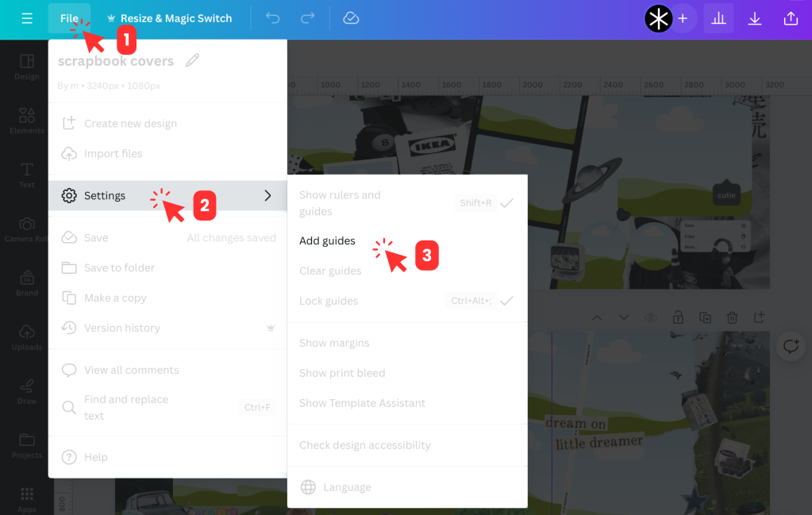Click the trash delete page icon
Image resolution: width=812 pixels, height=515 pixels.
point(732,317)
